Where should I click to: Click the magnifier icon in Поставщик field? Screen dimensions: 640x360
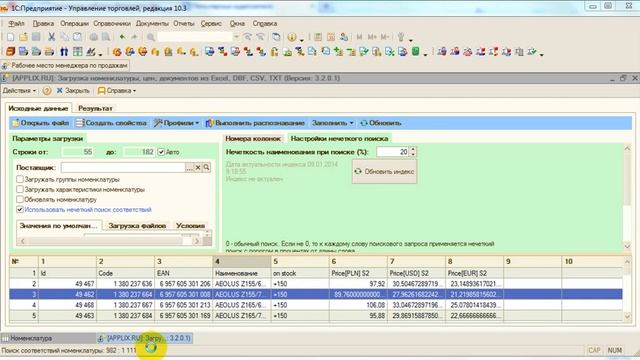click(207, 167)
